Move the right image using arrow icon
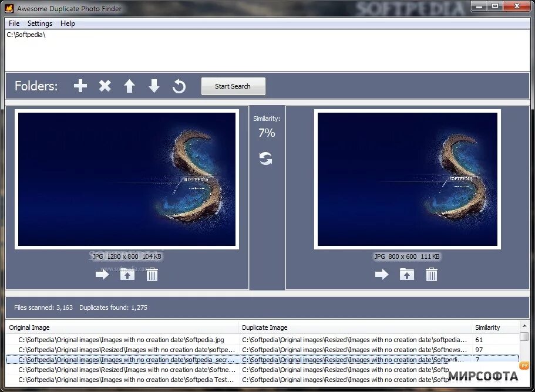The image size is (535, 392). coord(382,275)
